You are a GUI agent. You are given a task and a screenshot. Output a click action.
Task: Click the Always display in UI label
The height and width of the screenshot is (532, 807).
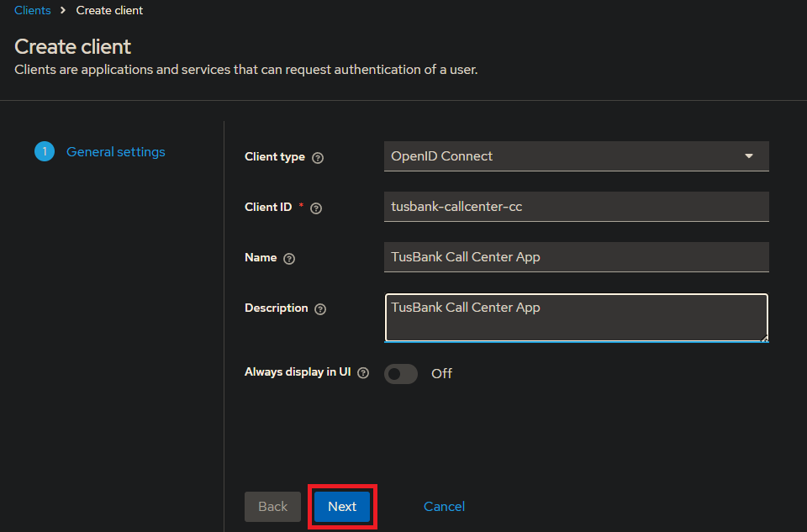click(x=298, y=372)
